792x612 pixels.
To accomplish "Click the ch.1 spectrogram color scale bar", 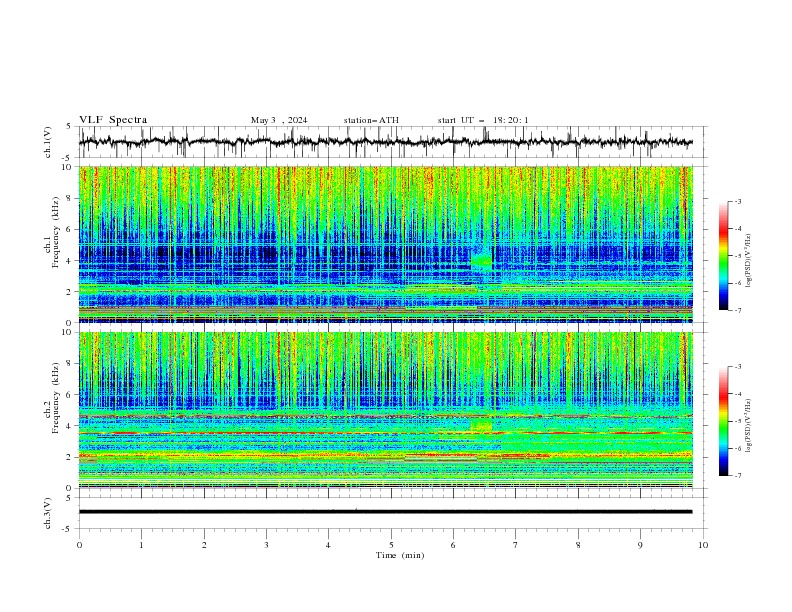I will point(723,255).
